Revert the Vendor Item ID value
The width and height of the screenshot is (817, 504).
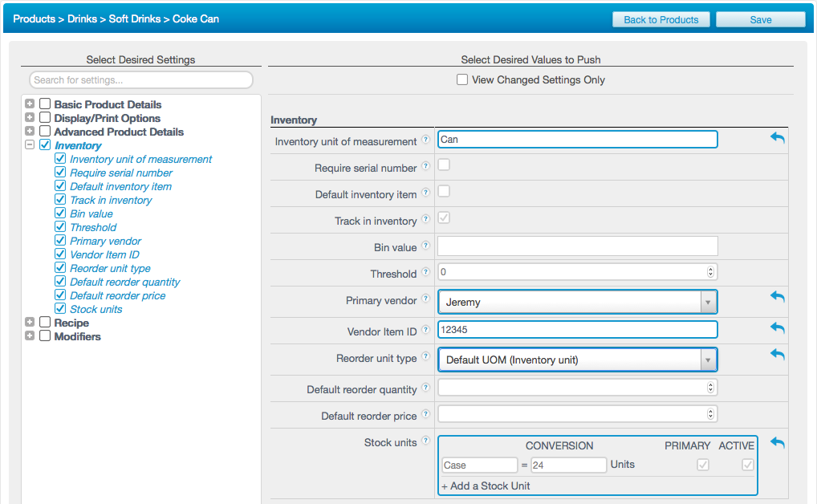pos(777,327)
